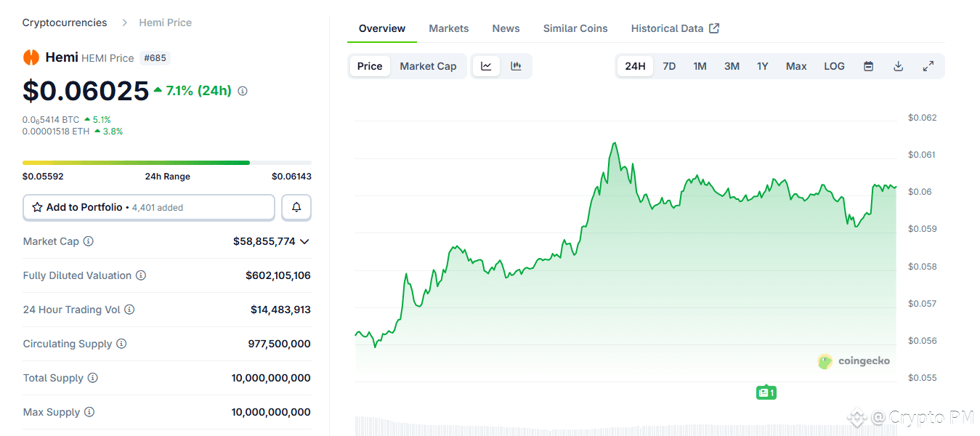Switch to Similar Coins tab
Image resolution: width=980 pixels, height=436 pixels.
(575, 28)
